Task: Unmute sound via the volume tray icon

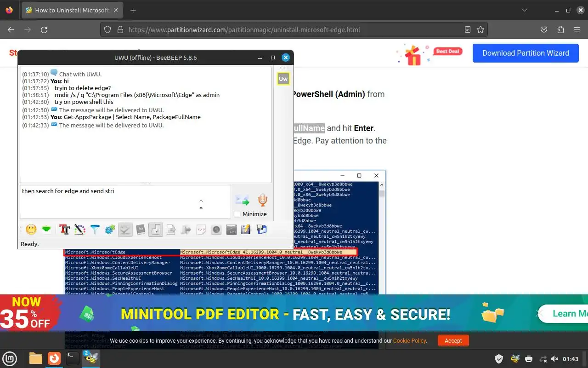Action: [555, 359]
